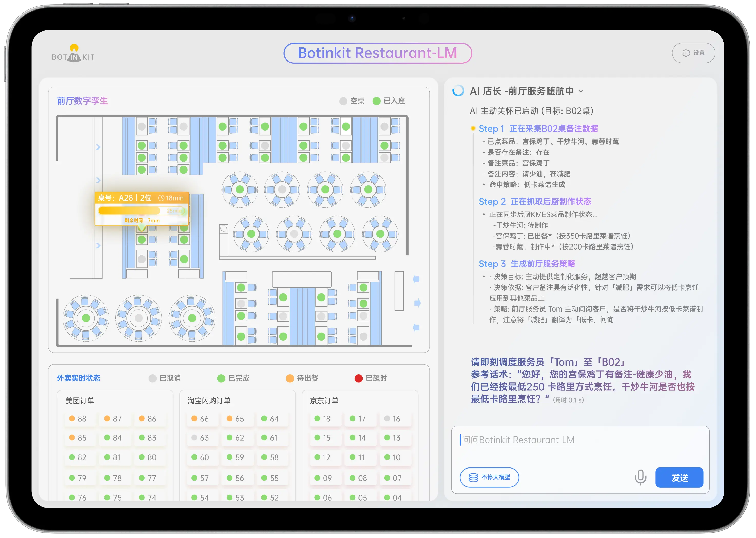The width and height of the screenshot is (756, 538).
Task: Open JD order 17
Action: click(x=361, y=419)
